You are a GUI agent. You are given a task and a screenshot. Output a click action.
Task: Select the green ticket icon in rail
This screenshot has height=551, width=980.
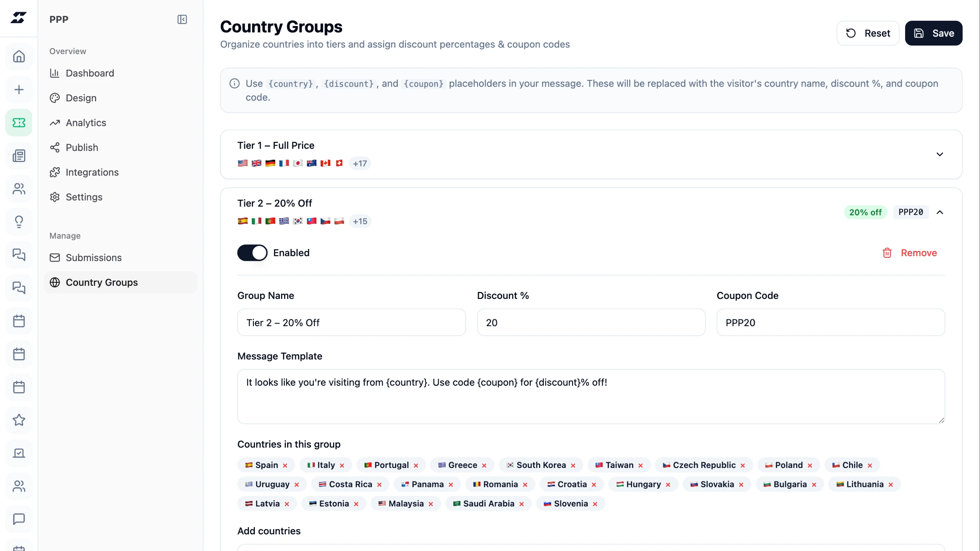click(x=19, y=123)
